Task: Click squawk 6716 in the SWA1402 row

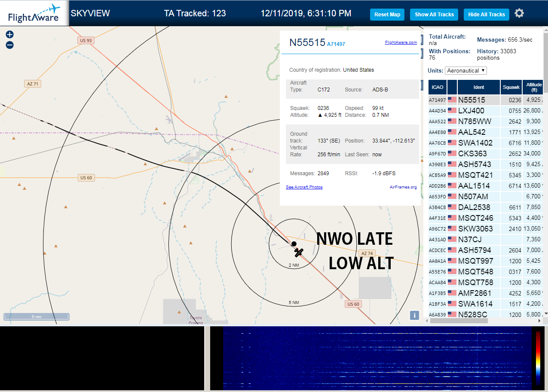Action: 515,143
